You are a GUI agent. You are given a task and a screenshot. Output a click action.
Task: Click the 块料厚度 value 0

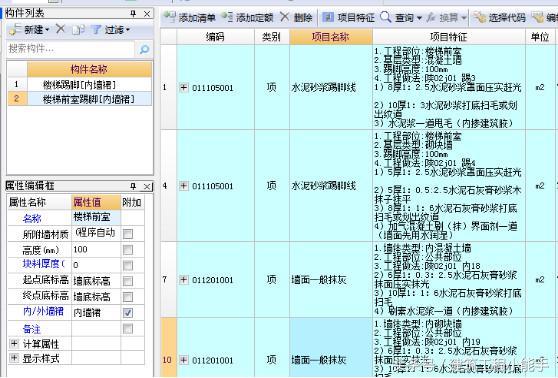click(x=96, y=265)
